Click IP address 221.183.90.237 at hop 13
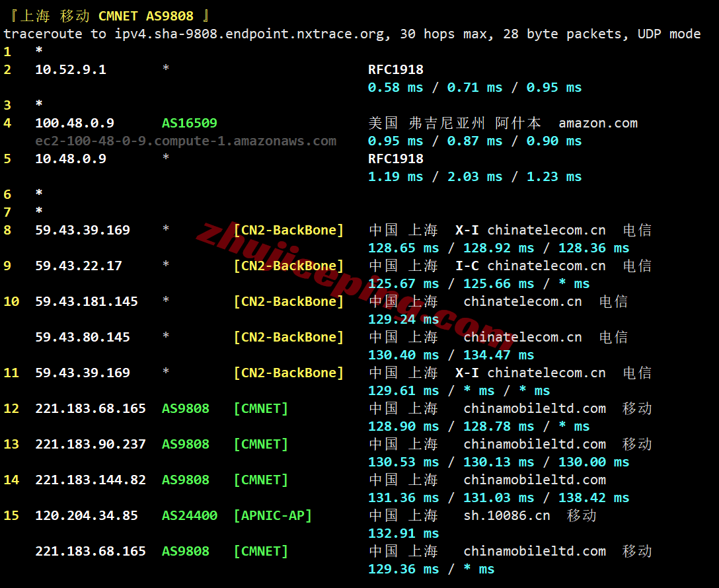 [x=91, y=445]
